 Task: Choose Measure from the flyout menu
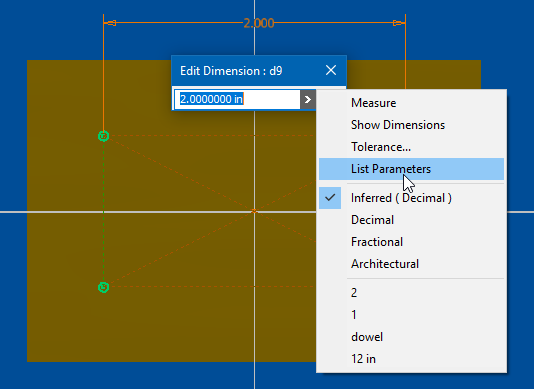tap(411, 103)
